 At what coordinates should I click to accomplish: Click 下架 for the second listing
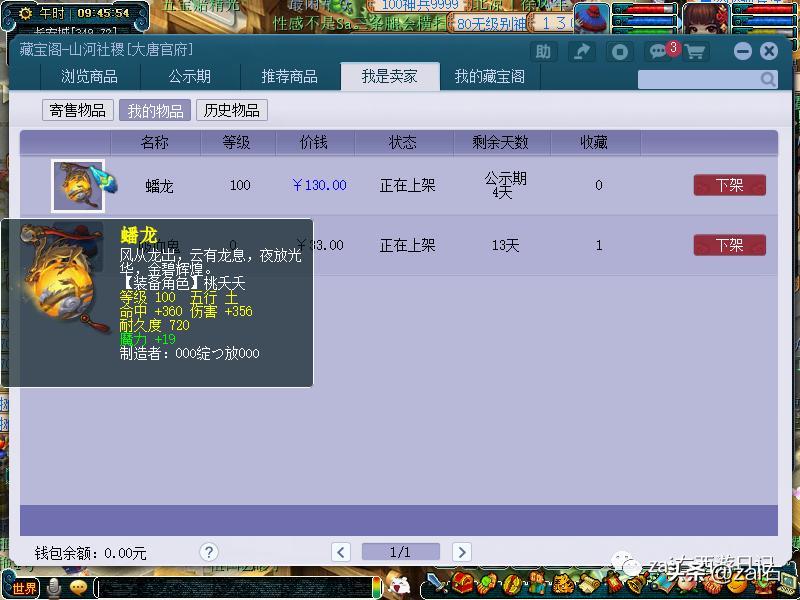coord(729,245)
